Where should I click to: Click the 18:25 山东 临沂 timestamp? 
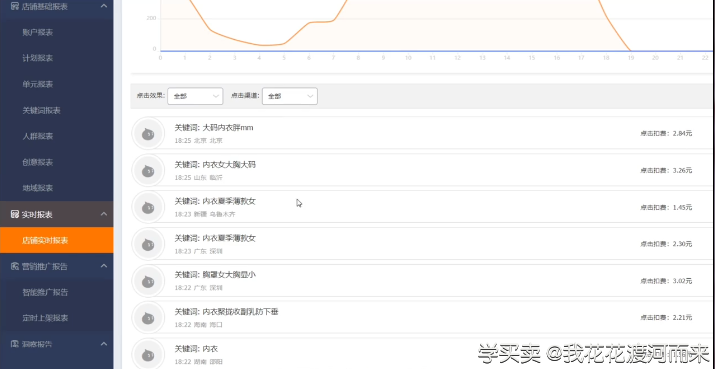(198, 177)
